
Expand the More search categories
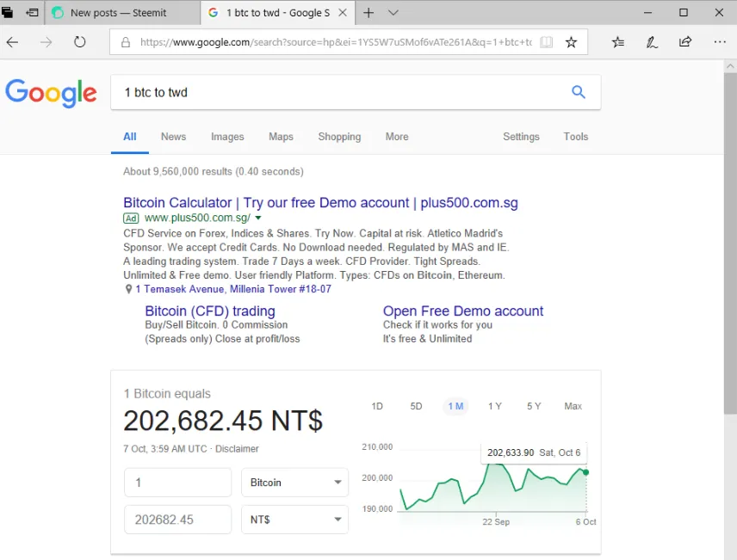[x=397, y=137]
